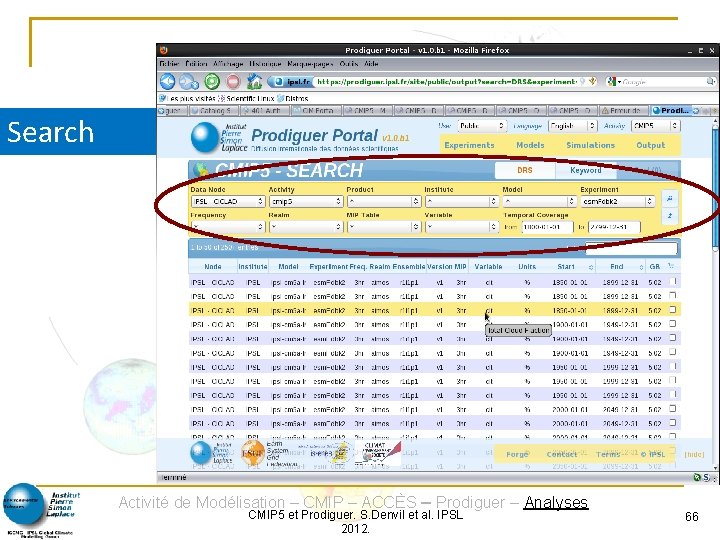Open the Model filter dropdown
This screenshot has height=540, width=720.
coord(540,201)
